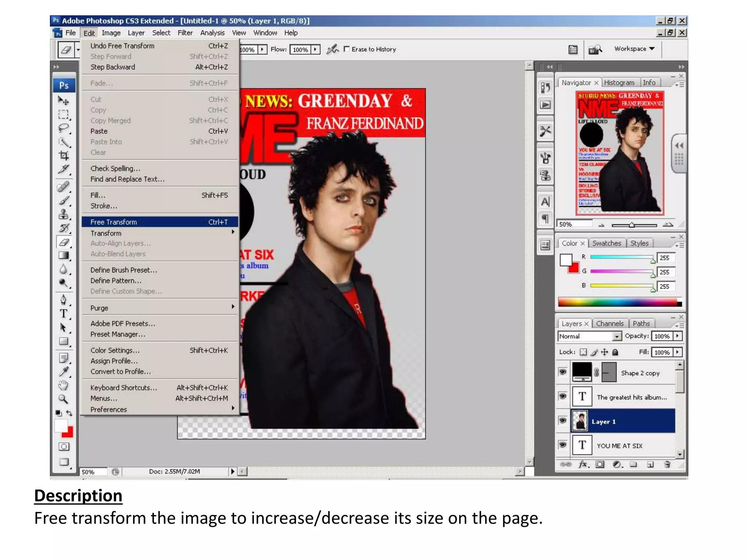This screenshot has width=747, height=560.
Task: Select the Zoom tool
Action: click(63, 399)
